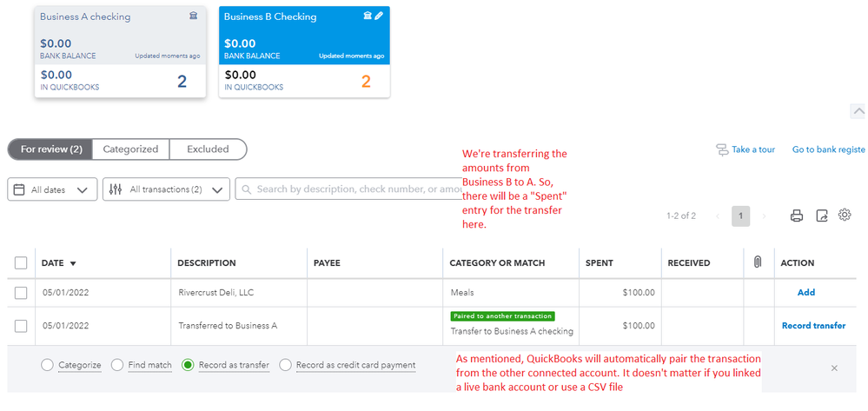
Task: Select the Categorize radio button
Action: [47, 366]
